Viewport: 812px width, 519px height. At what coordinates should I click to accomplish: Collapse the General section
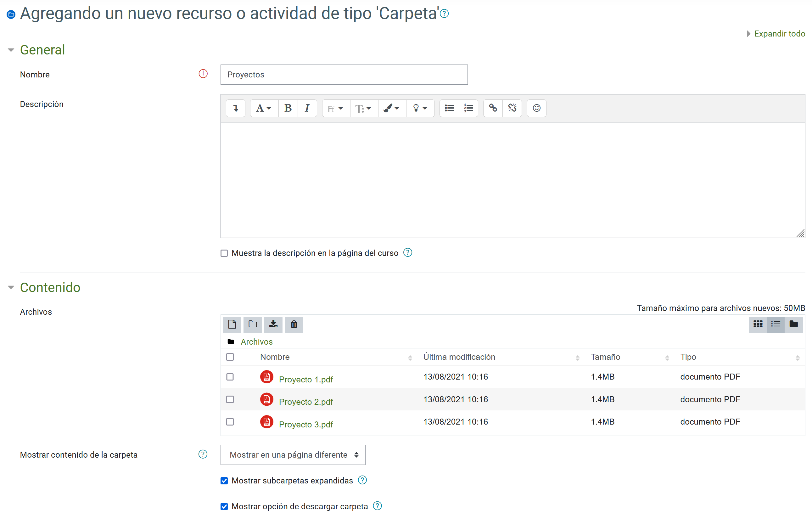pos(42,50)
